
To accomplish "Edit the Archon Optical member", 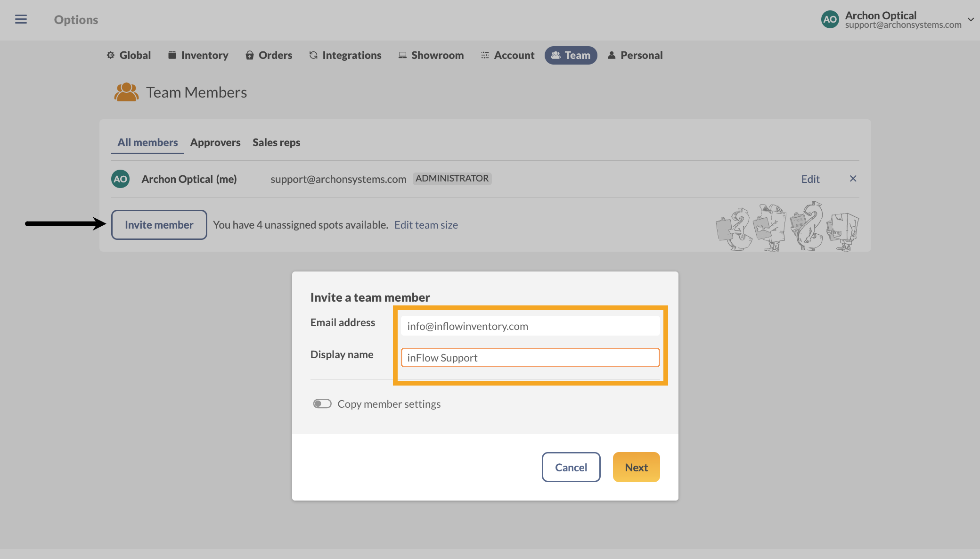I will coord(810,179).
